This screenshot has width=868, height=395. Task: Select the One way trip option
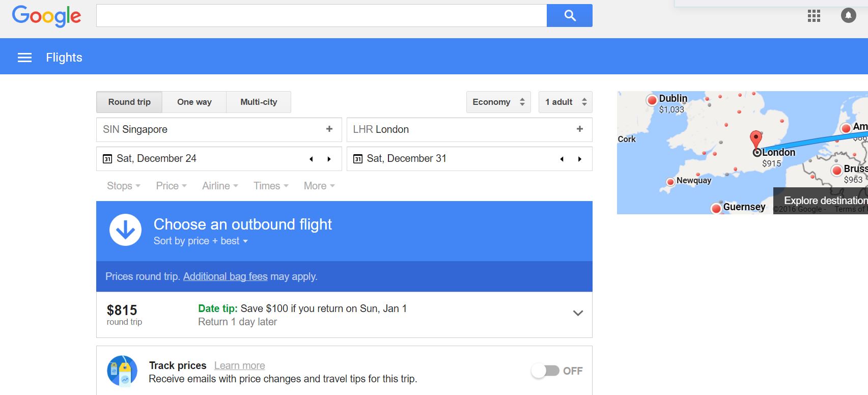[x=194, y=102]
